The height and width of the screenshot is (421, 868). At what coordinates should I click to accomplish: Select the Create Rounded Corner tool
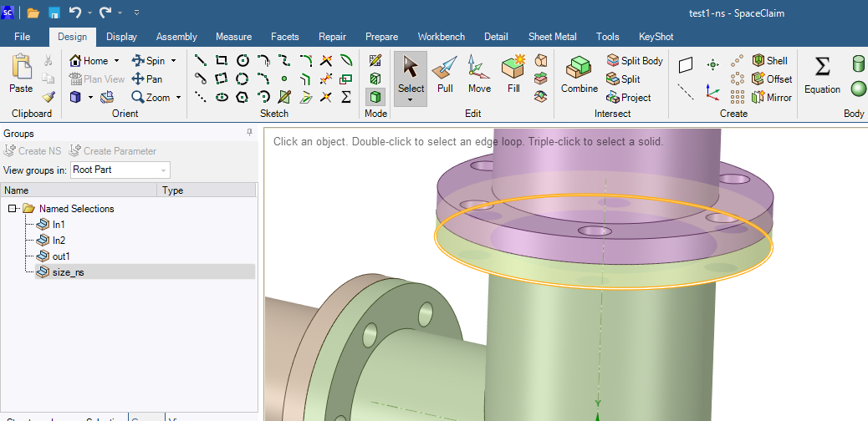tap(305, 60)
